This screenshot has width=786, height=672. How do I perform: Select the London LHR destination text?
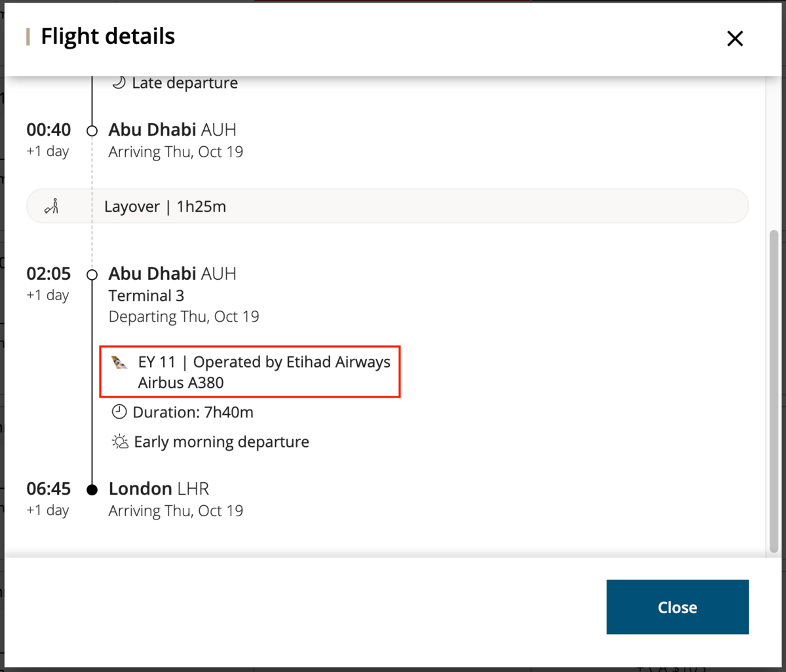tap(159, 489)
